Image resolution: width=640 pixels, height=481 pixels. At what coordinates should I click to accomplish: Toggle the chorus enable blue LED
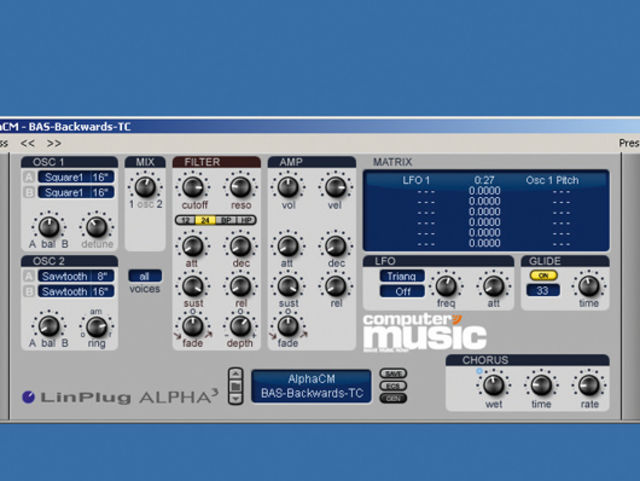pos(479,371)
